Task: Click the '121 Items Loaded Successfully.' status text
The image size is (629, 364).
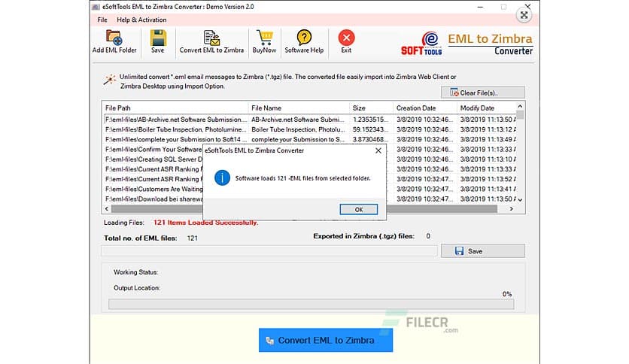Action: (206, 223)
